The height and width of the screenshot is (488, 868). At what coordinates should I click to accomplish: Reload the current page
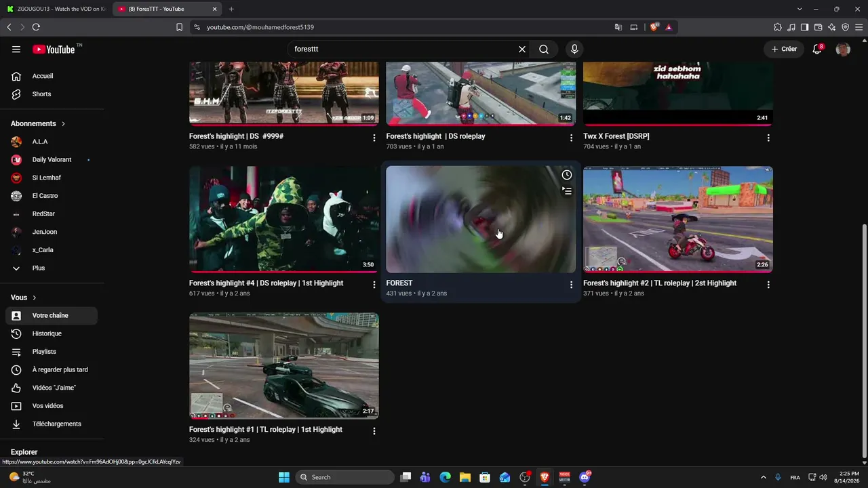pos(36,27)
